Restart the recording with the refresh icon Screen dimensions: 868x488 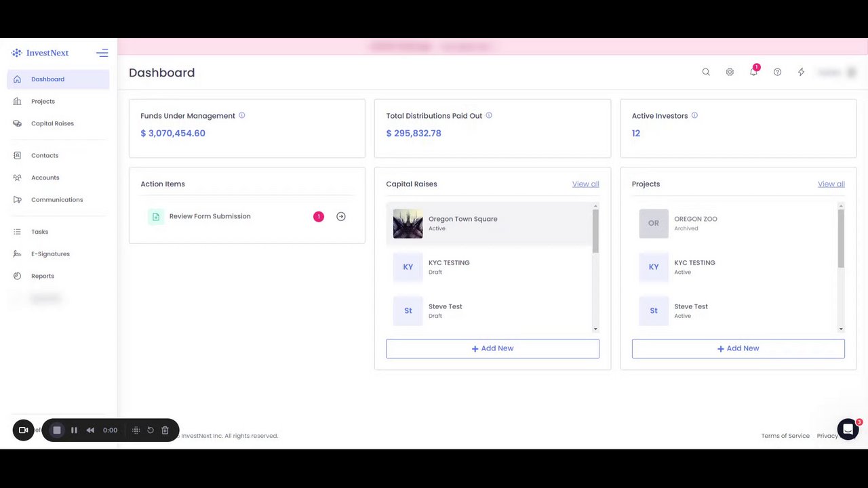(151, 430)
